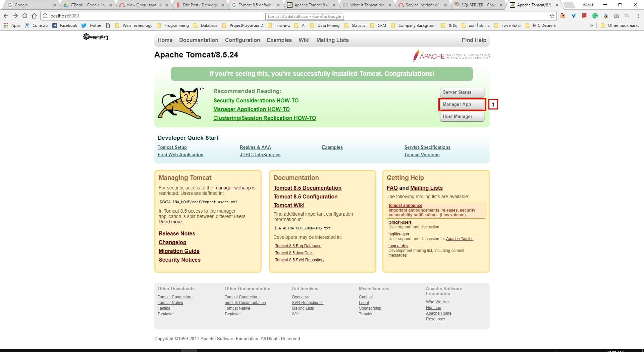This screenshot has width=644, height=352.
Task: Open the Mailing Lists nav item
Action: [x=332, y=40]
